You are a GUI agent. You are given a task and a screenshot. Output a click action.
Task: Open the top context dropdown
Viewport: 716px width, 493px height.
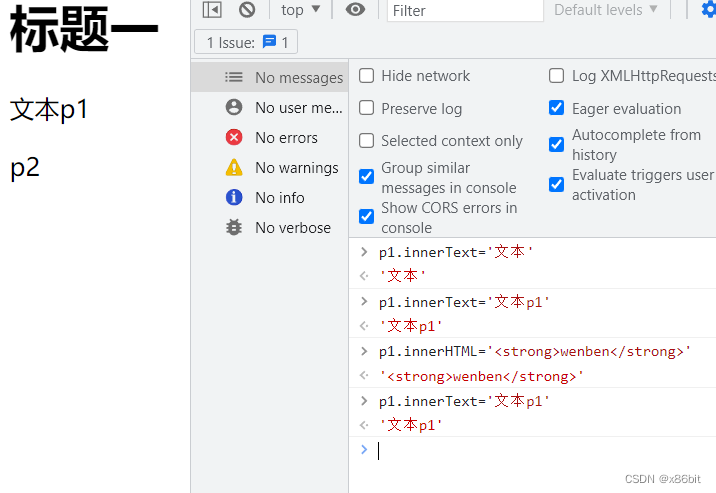point(300,10)
